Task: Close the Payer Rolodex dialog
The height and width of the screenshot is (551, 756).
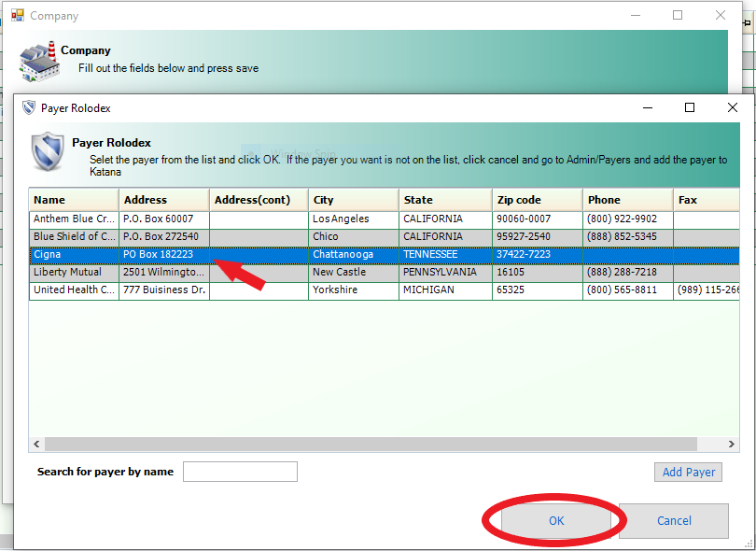Action: click(x=732, y=107)
